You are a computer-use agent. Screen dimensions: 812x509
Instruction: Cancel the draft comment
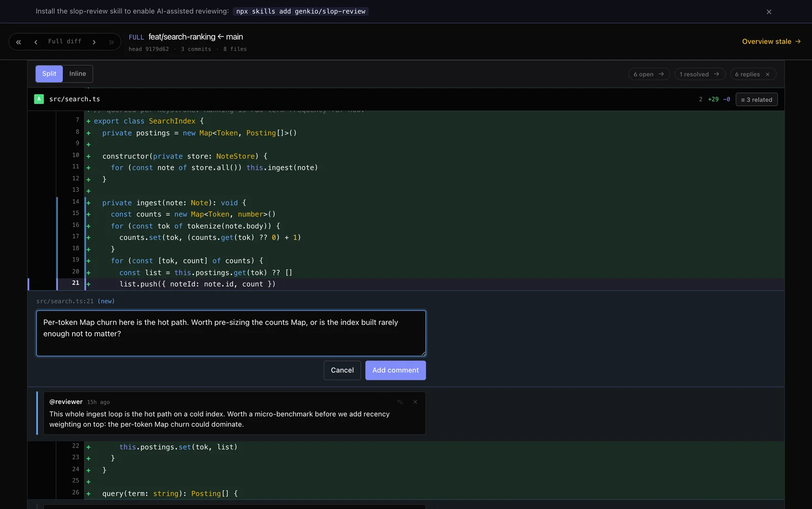[342, 370]
